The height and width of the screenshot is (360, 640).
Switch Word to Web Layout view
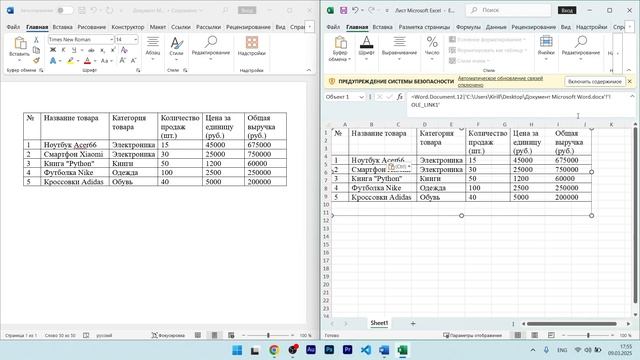point(231,335)
